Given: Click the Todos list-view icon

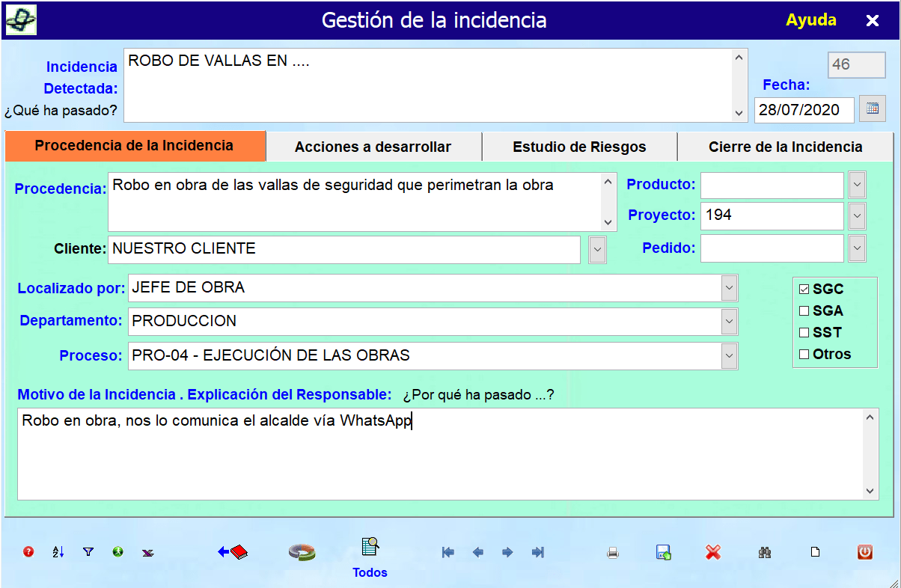Looking at the screenshot, I should pyautogui.click(x=370, y=548).
